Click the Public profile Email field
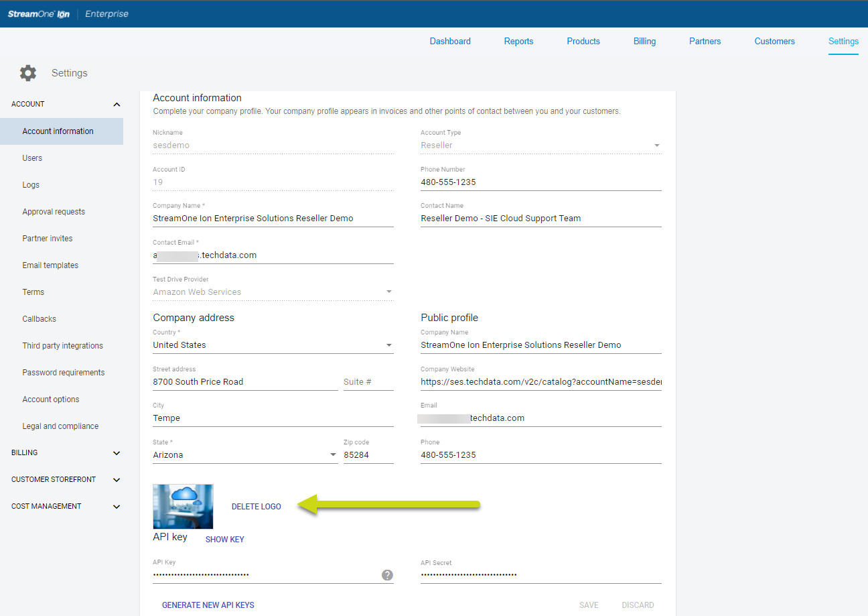This screenshot has width=868, height=616. pyautogui.click(x=541, y=418)
